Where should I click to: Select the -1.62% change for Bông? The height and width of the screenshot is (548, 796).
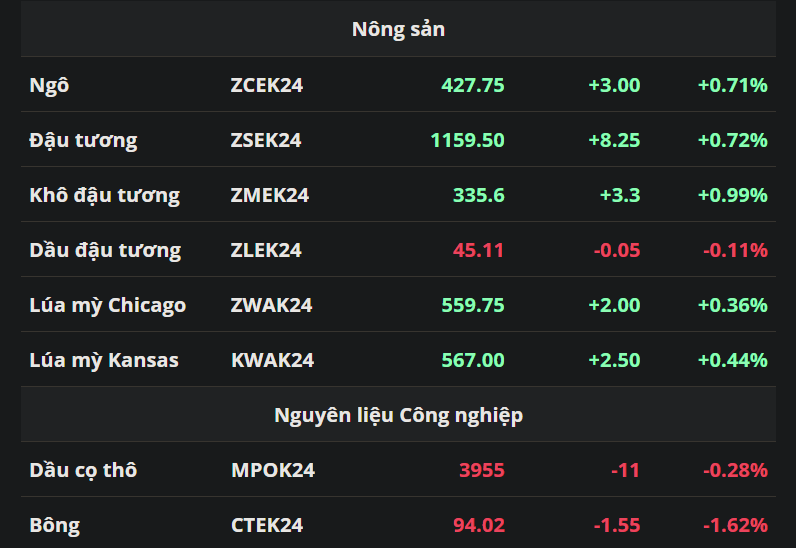click(x=734, y=525)
